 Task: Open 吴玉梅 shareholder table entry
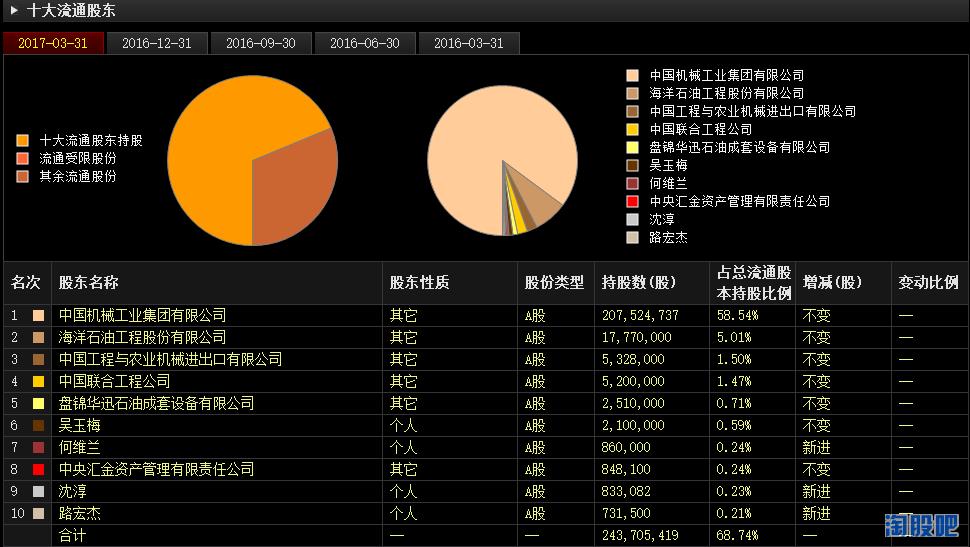[79, 426]
